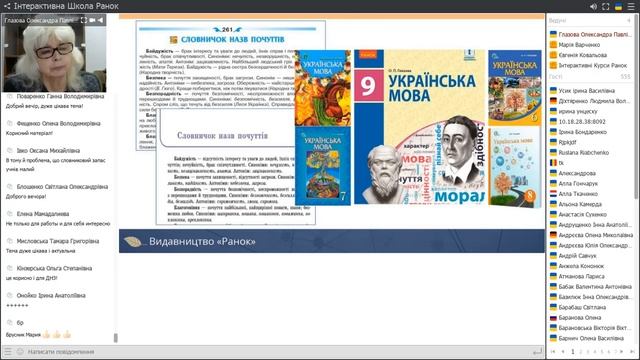Click the share icon beside the room title

click(x=7, y=6)
